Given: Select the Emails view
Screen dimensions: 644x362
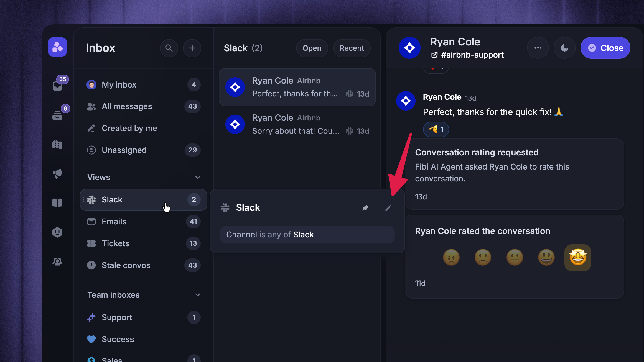Looking at the screenshot, I should tap(143, 221).
